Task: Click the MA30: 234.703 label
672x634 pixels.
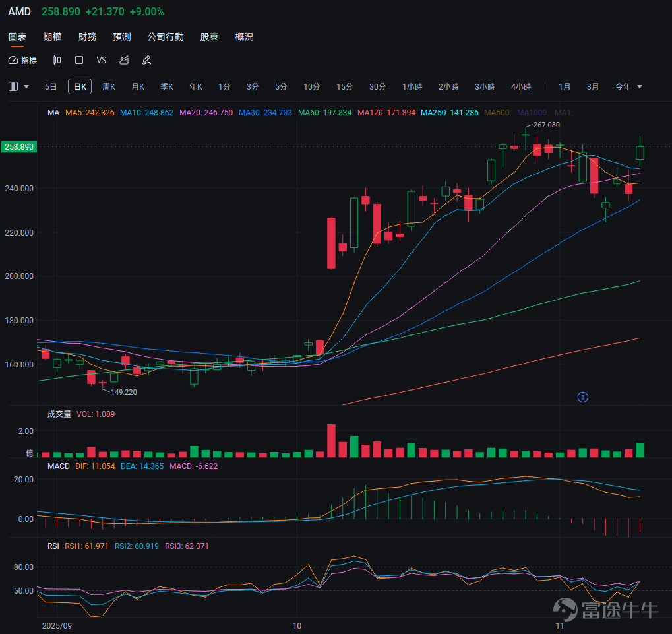Action: pyautogui.click(x=265, y=113)
